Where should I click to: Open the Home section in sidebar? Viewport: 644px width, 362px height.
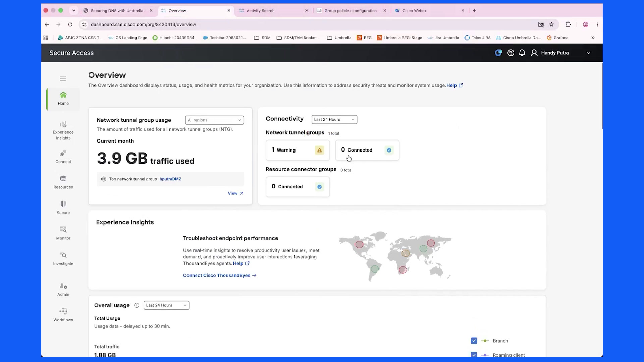[x=63, y=99]
